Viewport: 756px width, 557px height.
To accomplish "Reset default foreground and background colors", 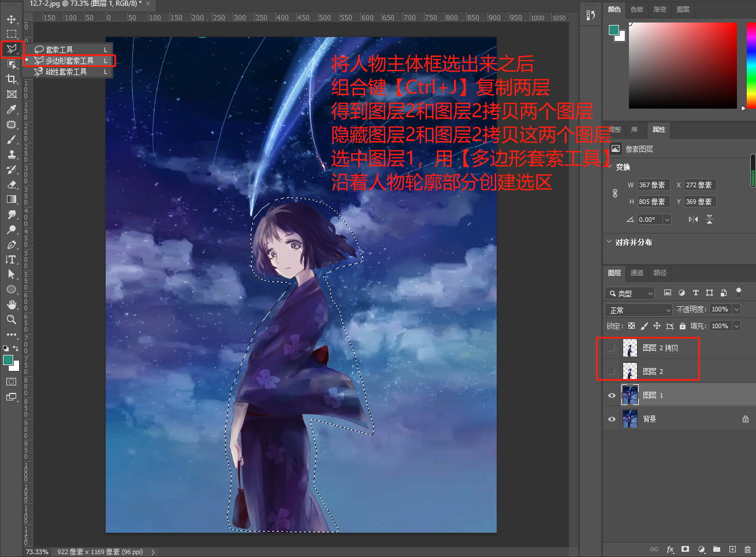I will (6, 348).
